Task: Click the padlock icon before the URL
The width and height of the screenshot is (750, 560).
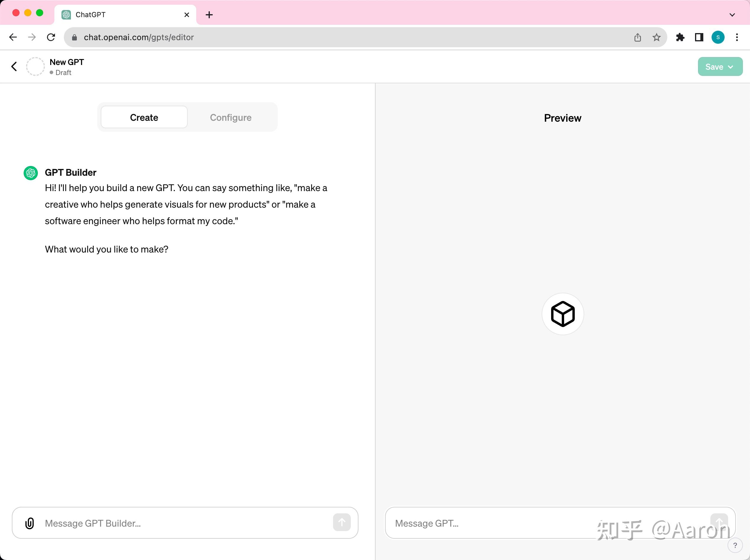Action: point(74,37)
